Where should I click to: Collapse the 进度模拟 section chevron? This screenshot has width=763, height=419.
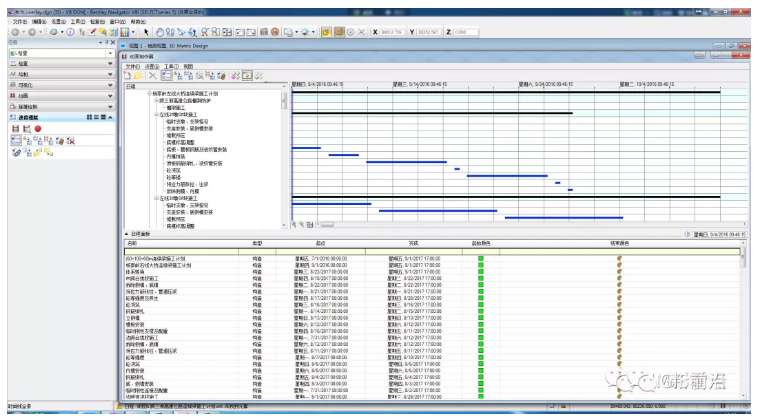point(110,117)
